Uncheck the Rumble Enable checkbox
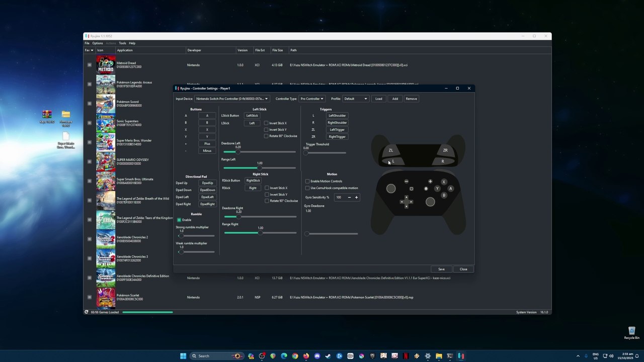This screenshot has height=362, width=644. [179, 220]
